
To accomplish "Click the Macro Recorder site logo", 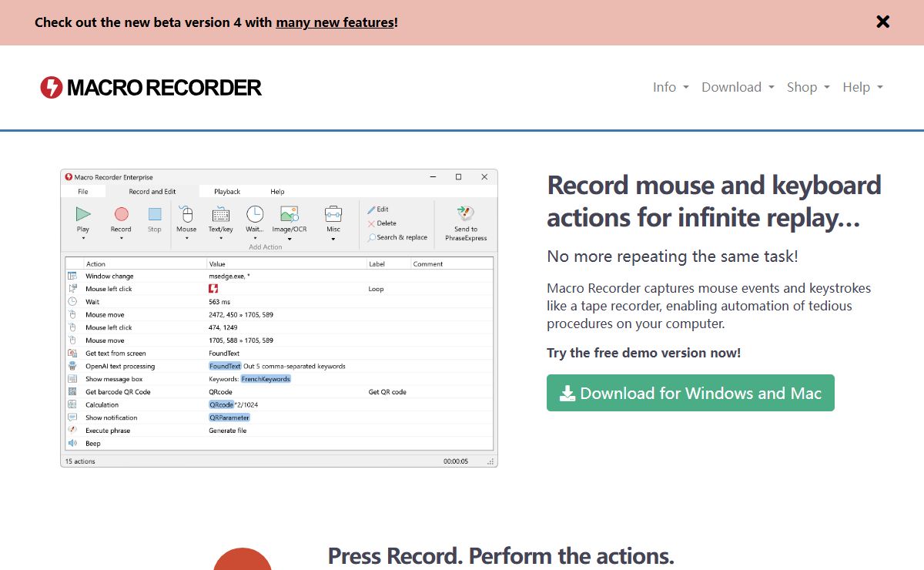I will pyautogui.click(x=151, y=87).
